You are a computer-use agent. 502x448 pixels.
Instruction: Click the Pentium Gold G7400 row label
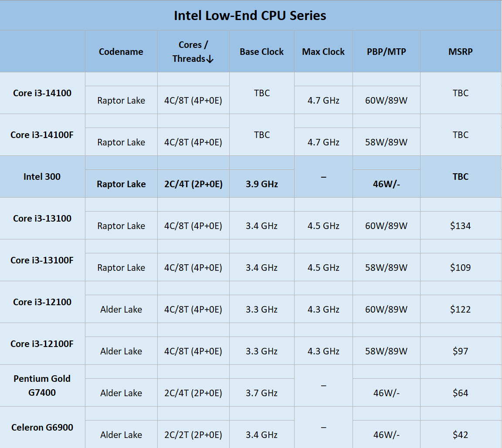[x=42, y=385]
